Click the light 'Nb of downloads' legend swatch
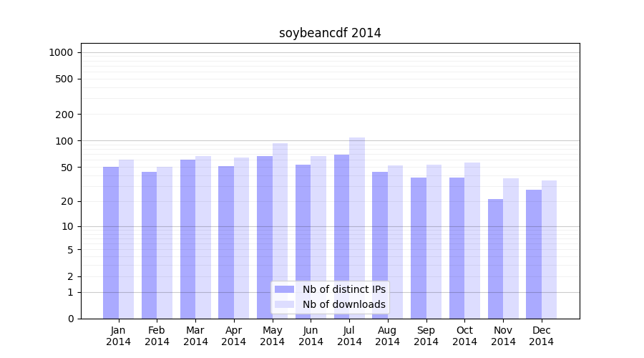The image size is (644, 358). click(284, 304)
